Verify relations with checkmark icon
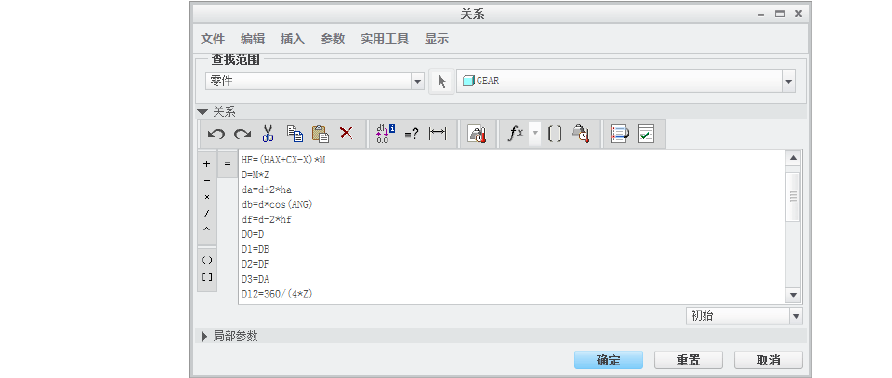Screen dimensions: 892x378 pyautogui.click(x=646, y=134)
